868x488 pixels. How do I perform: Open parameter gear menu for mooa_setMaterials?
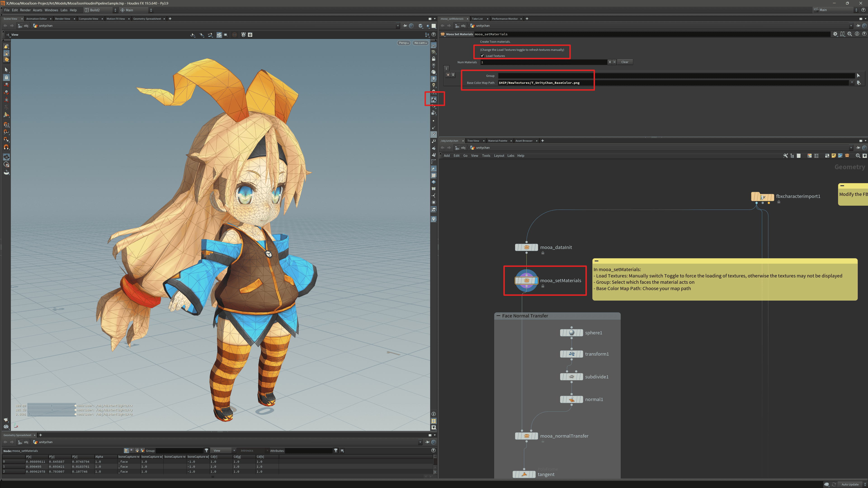(835, 34)
